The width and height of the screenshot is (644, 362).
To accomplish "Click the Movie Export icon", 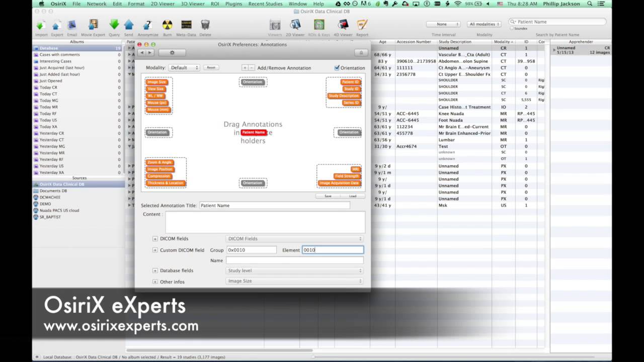I will click(93, 25).
